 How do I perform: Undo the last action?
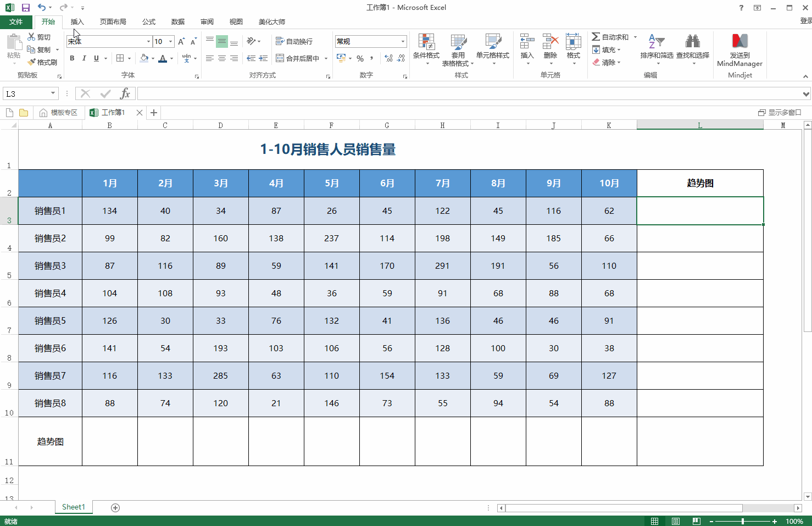coord(42,8)
